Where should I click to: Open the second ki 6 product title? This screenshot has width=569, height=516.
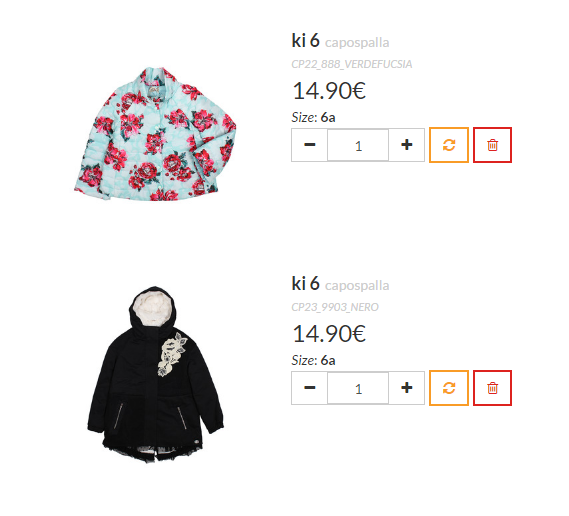tap(306, 283)
